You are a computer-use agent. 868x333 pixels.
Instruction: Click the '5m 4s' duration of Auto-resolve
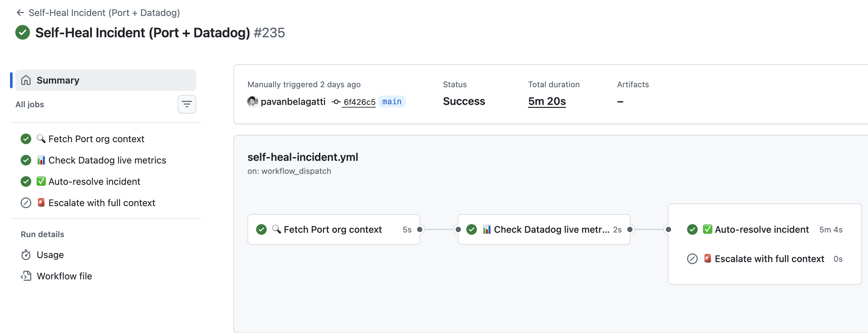(831, 230)
